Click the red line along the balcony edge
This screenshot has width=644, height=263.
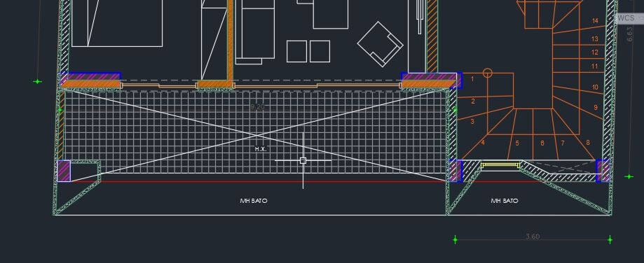tap(259, 181)
